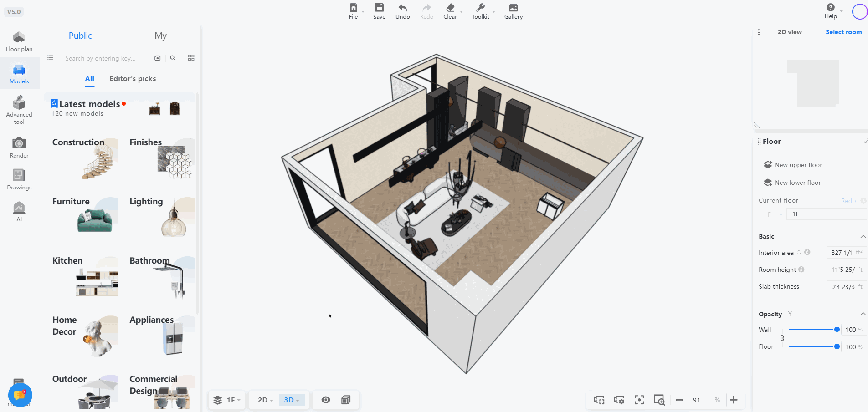Add a New upper floor

click(x=793, y=165)
